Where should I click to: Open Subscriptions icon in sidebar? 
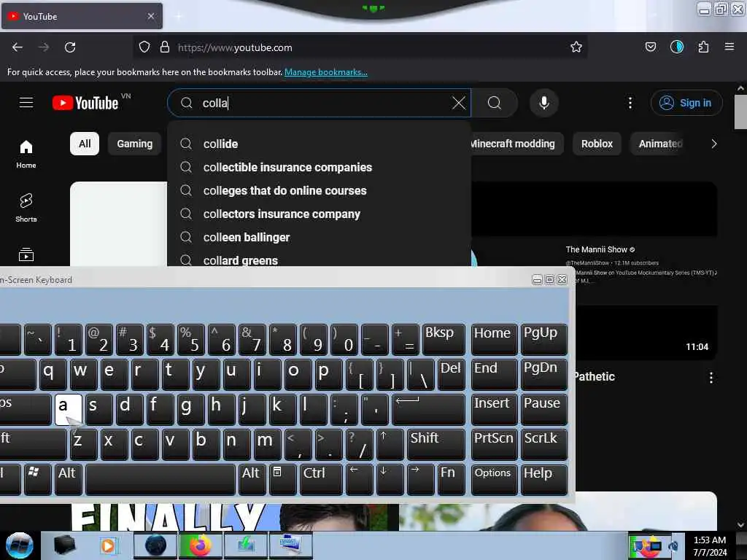click(x=26, y=254)
